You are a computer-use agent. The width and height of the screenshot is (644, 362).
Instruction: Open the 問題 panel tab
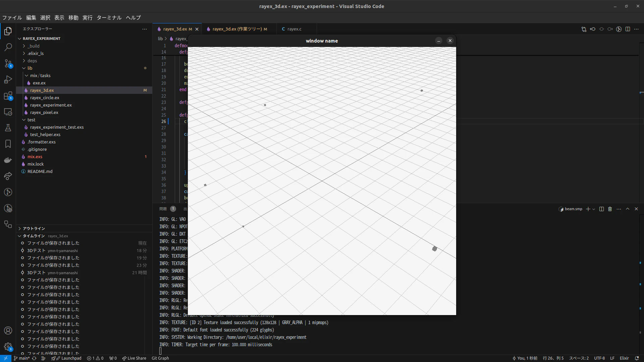[163, 209]
